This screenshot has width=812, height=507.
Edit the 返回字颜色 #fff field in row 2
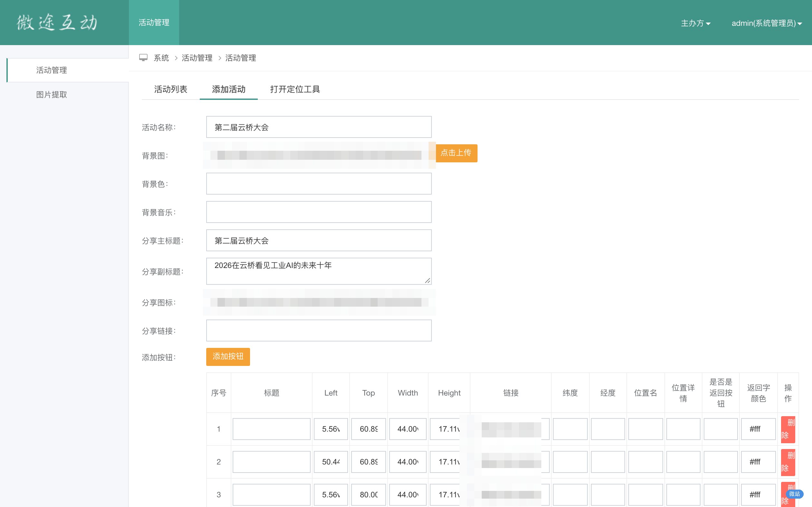click(758, 462)
